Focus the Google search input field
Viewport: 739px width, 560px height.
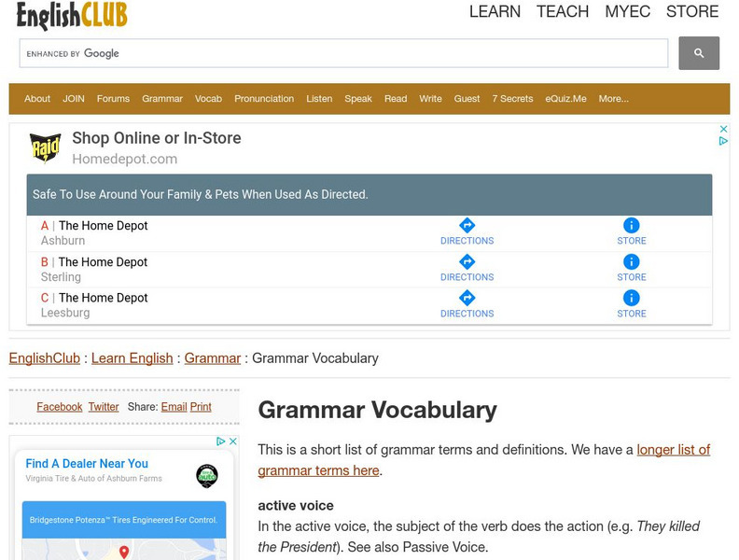[x=343, y=53]
